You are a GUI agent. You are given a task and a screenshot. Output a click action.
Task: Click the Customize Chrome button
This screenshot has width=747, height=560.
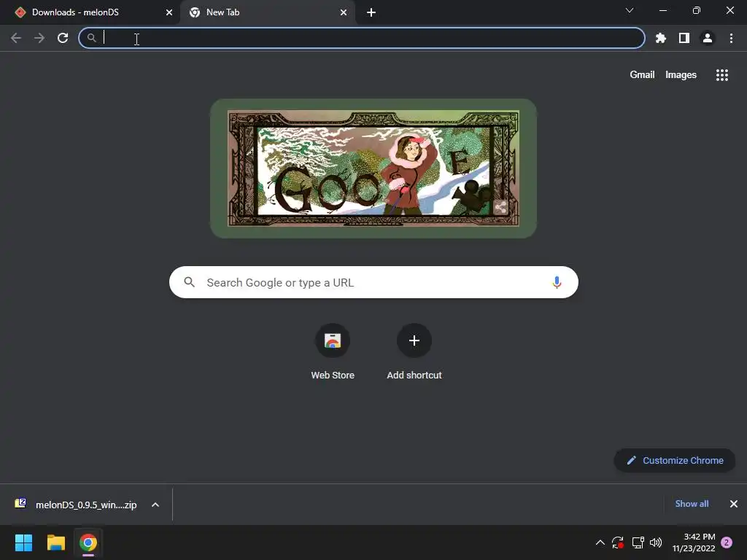tap(674, 461)
